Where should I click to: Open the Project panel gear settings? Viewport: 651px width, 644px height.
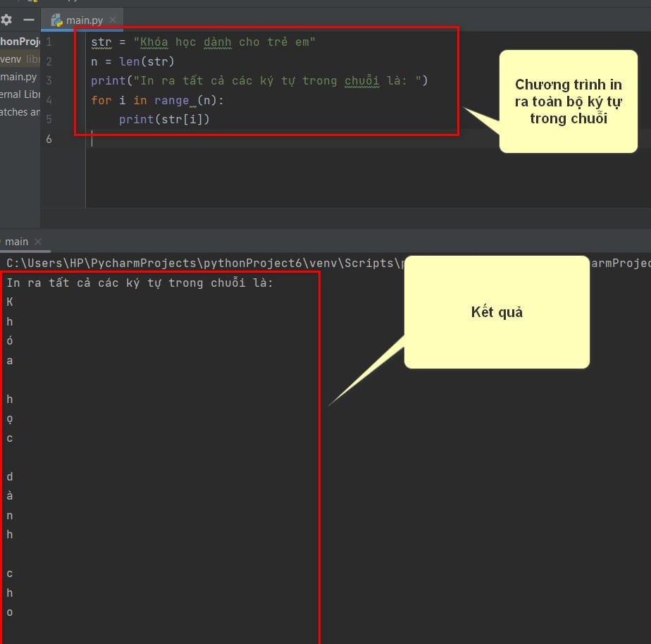(x=6, y=20)
